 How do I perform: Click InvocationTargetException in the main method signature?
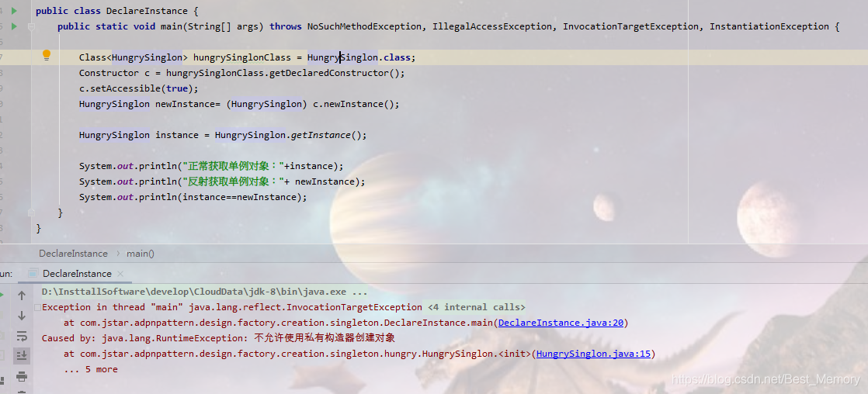click(x=630, y=26)
